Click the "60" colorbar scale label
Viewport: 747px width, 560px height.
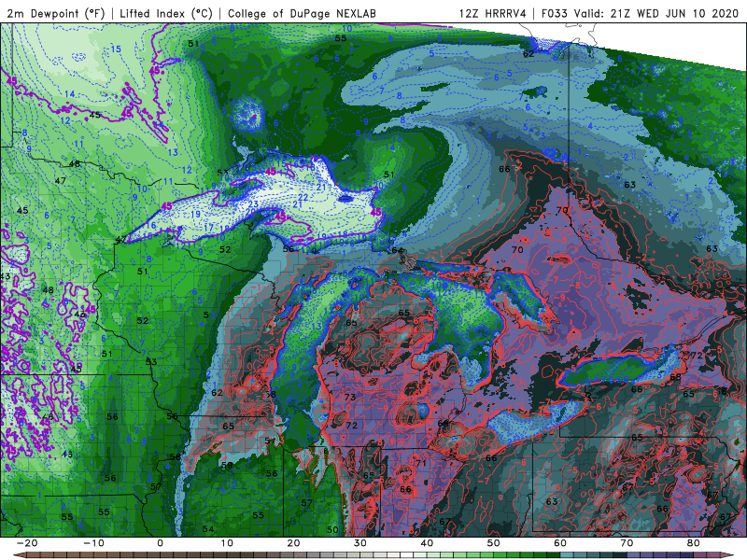560,543
